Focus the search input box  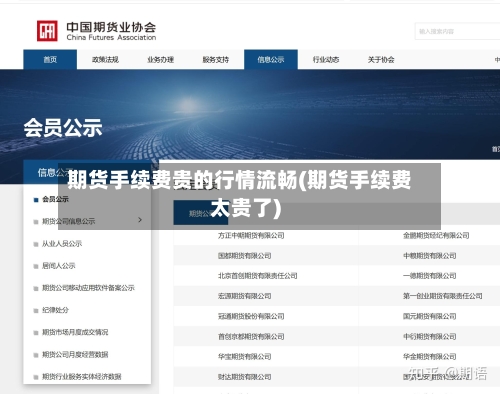tap(457, 31)
